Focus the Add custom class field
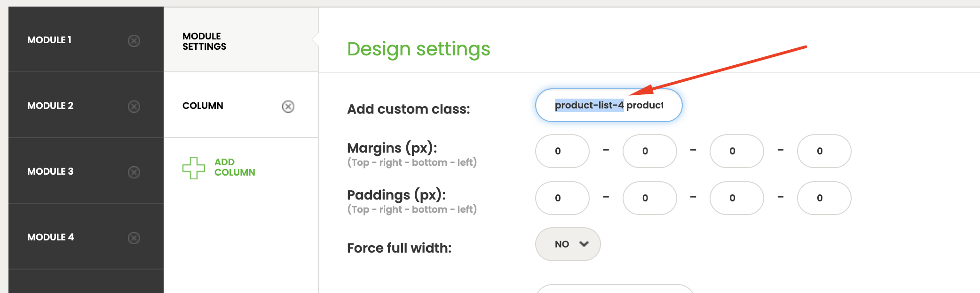This screenshot has width=980, height=293. click(609, 105)
